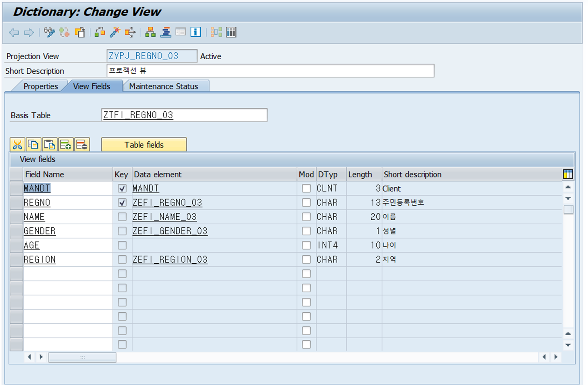This screenshot has height=385, width=588.
Task: Click the lower down arrow of the table's vertical scrollbar
Action: [x=568, y=345]
